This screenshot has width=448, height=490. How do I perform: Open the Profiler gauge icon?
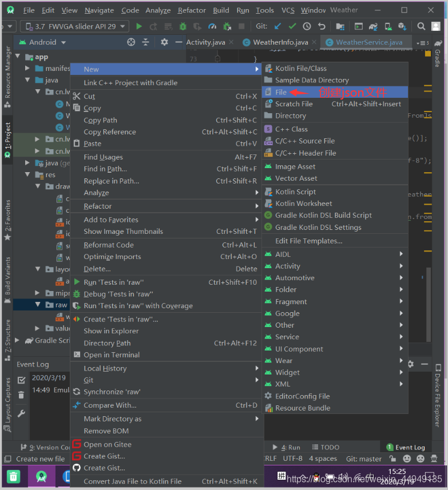pos(213,26)
